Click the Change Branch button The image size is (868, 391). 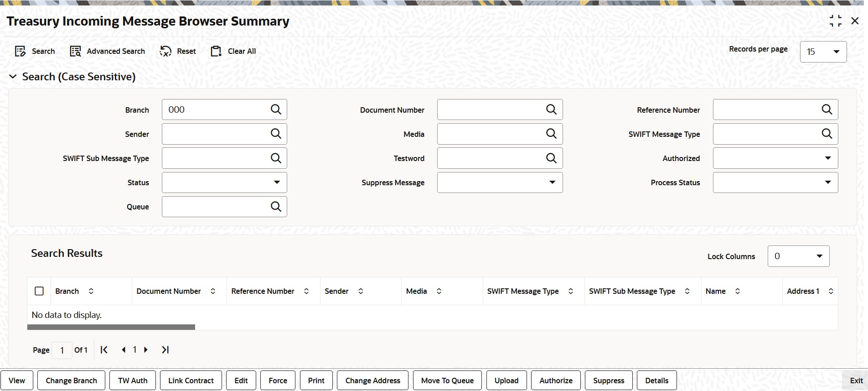[x=71, y=381]
